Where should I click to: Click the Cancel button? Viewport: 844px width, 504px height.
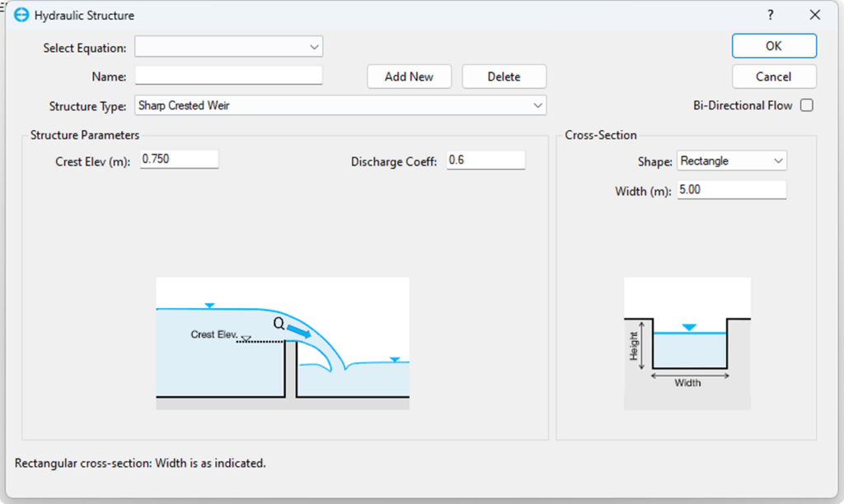tap(773, 77)
